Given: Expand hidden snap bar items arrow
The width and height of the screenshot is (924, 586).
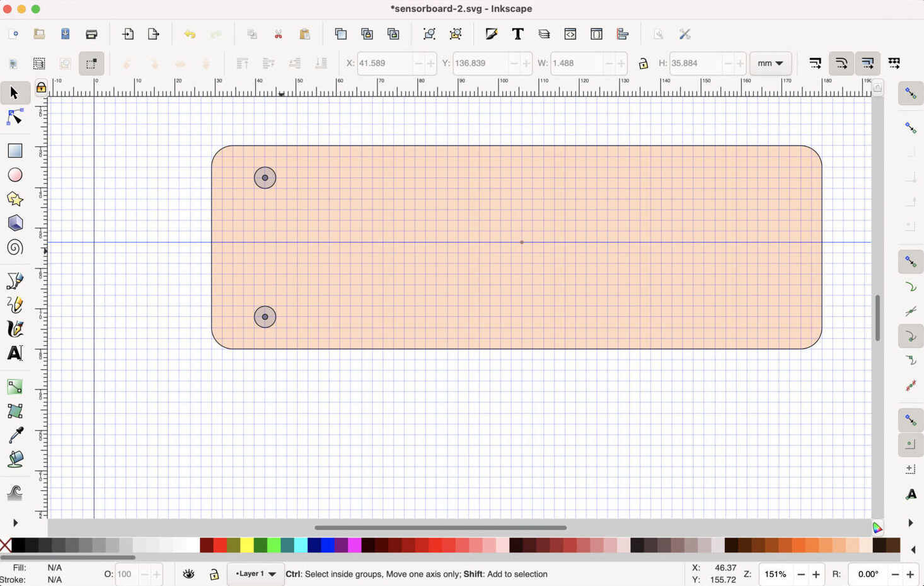Looking at the screenshot, I should point(910,523).
